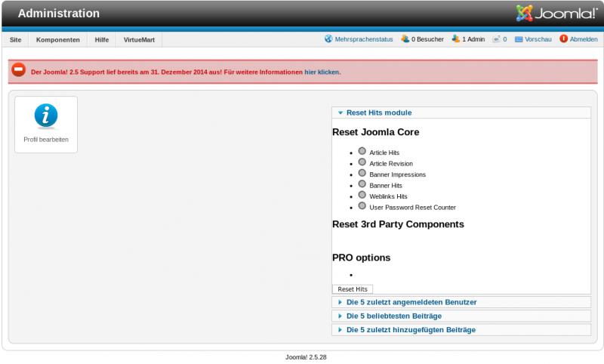This screenshot has height=364, width=604.
Task: Follow the 'hier klicken' support link
Action: point(322,72)
